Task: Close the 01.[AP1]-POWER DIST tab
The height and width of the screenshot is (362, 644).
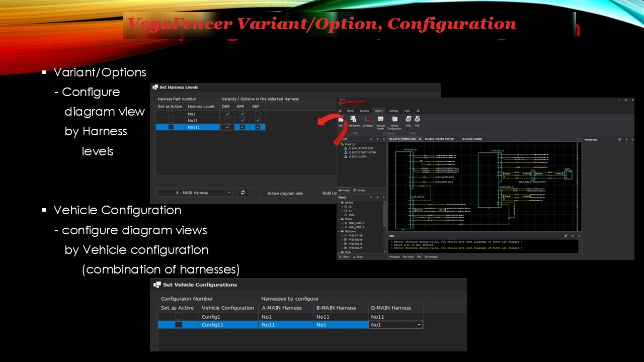Action: pos(420,139)
